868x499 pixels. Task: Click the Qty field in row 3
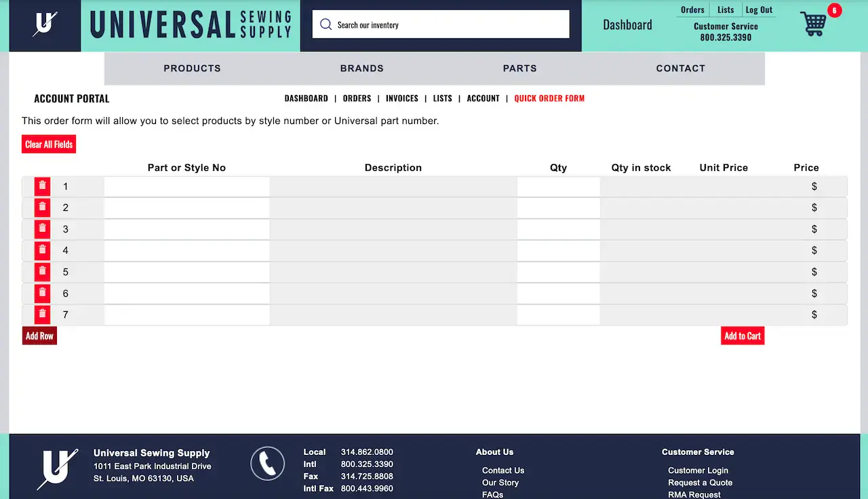pos(559,229)
